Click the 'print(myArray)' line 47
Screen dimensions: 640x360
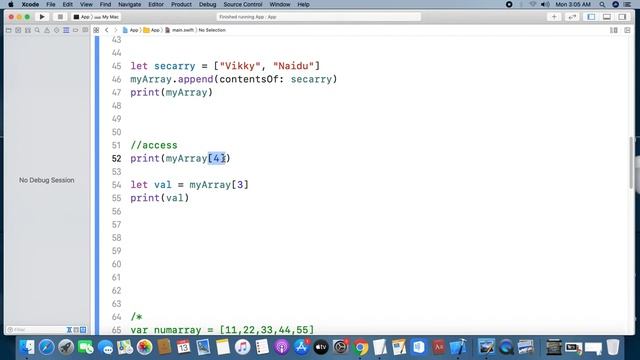click(171, 92)
